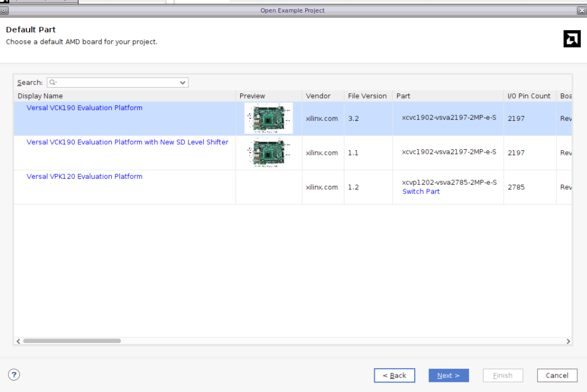
Task: Click the left arrow of the horizontal scrollbar
Action: coord(18,341)
